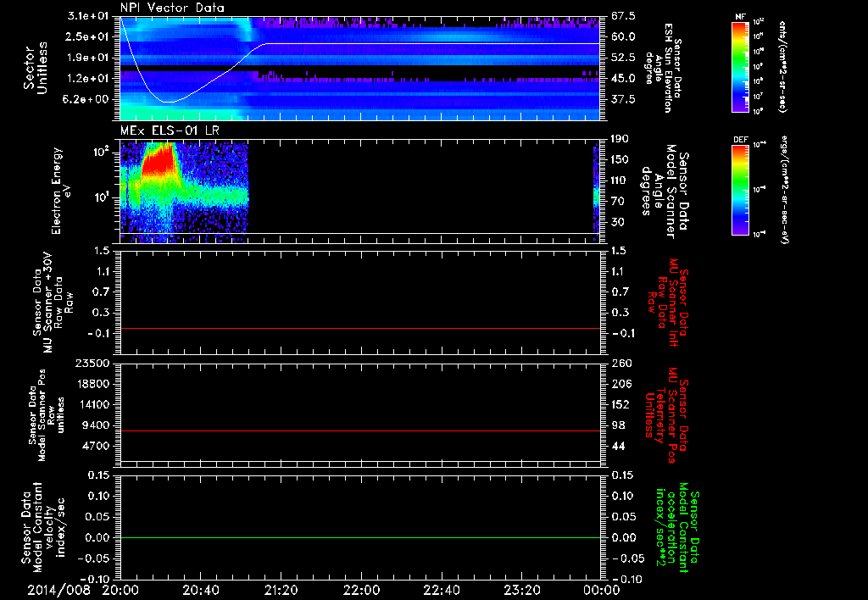Click the 22:40 time tick label
The width and height of the screenshot is (868, 600).
click(x=441, y=591)
